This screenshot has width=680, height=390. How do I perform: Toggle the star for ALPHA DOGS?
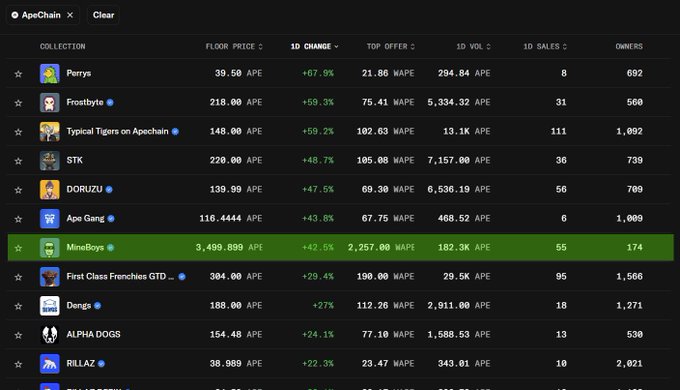pos(18,335)
